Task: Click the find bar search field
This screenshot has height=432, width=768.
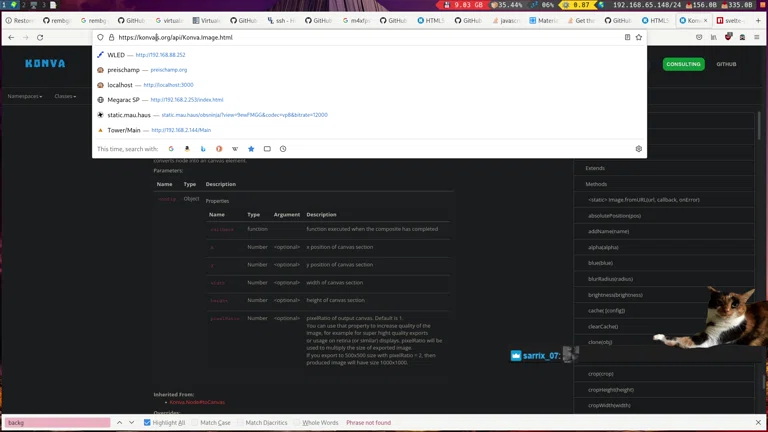Action: [57, 422]
